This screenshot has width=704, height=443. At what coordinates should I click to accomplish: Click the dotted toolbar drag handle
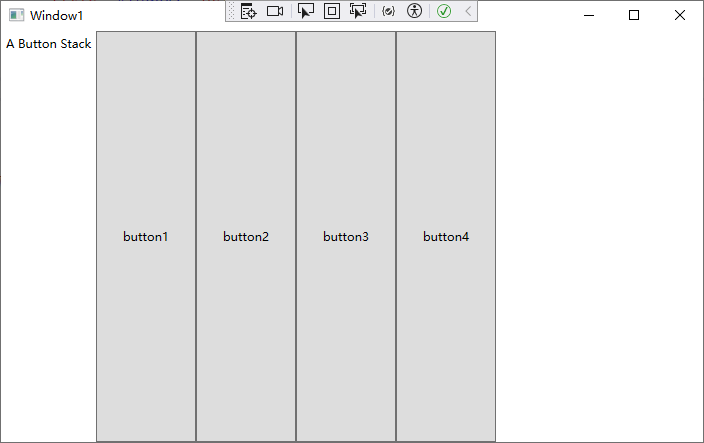(x=232, y=11)
